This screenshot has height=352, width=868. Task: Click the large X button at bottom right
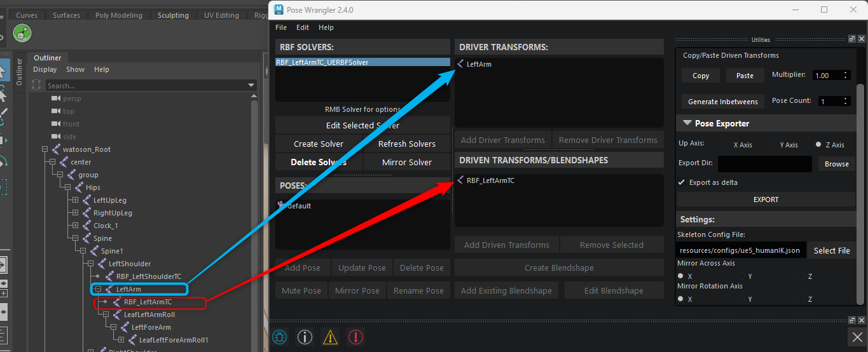(857, 337)
